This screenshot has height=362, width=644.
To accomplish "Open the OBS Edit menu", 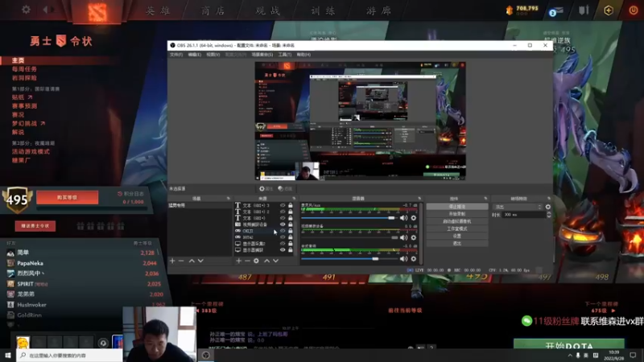I will coord(195,55).
